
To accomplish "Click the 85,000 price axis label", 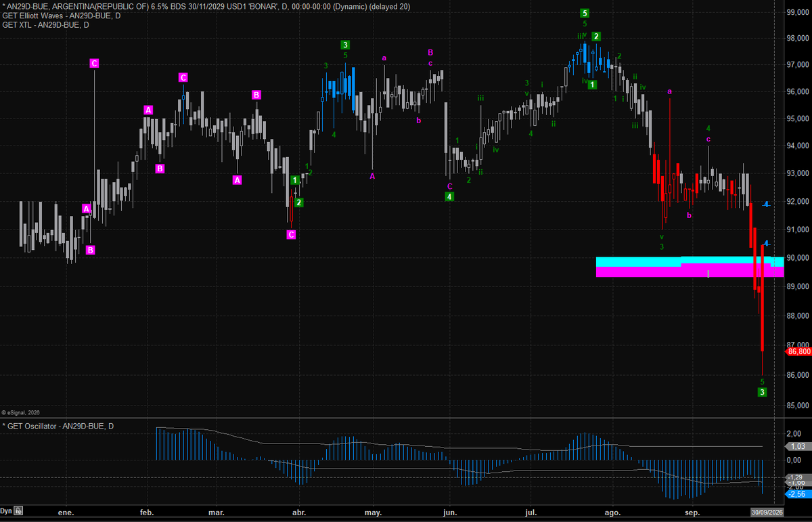I will 798,406.
